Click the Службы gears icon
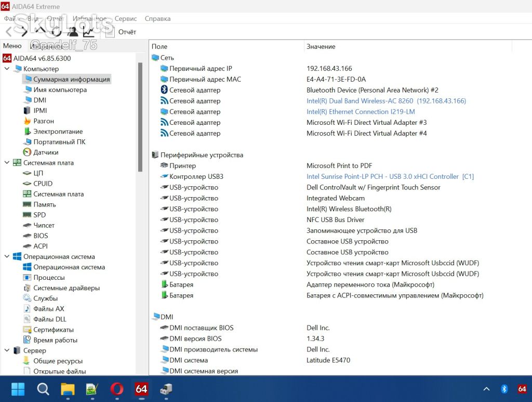532x402 pixels. pyautogui.click(x=27, y=298)
